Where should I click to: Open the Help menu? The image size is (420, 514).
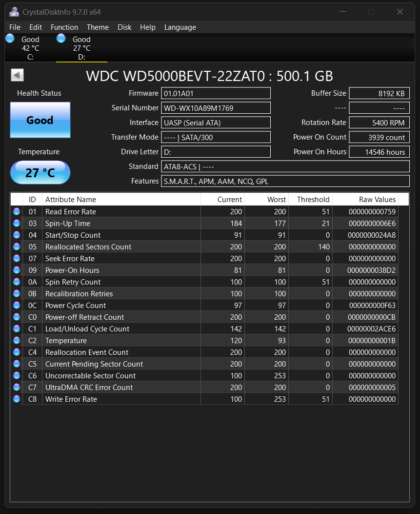(x=148, y=27)
